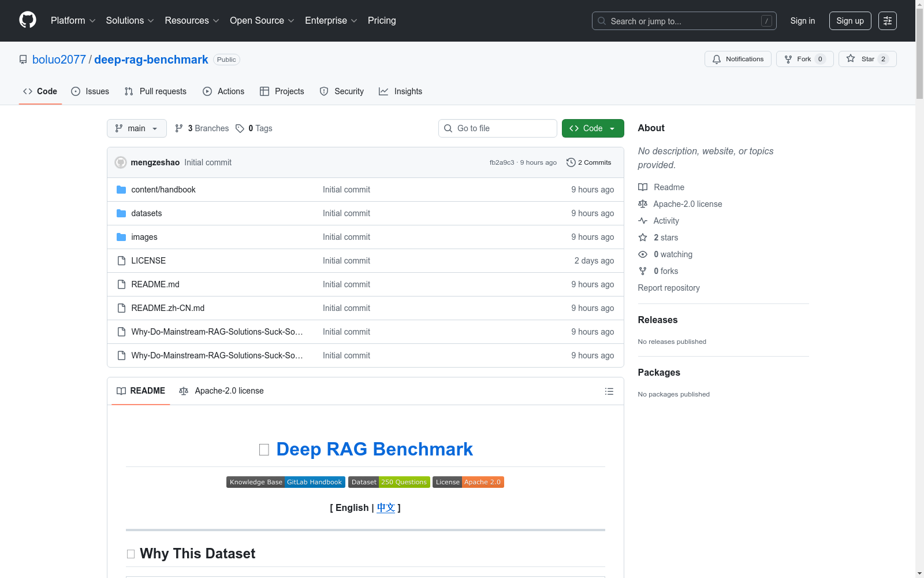This screenshot has height=578, width=924.
Task: Click the eye icon beside 0 watching
Action: 643,254
